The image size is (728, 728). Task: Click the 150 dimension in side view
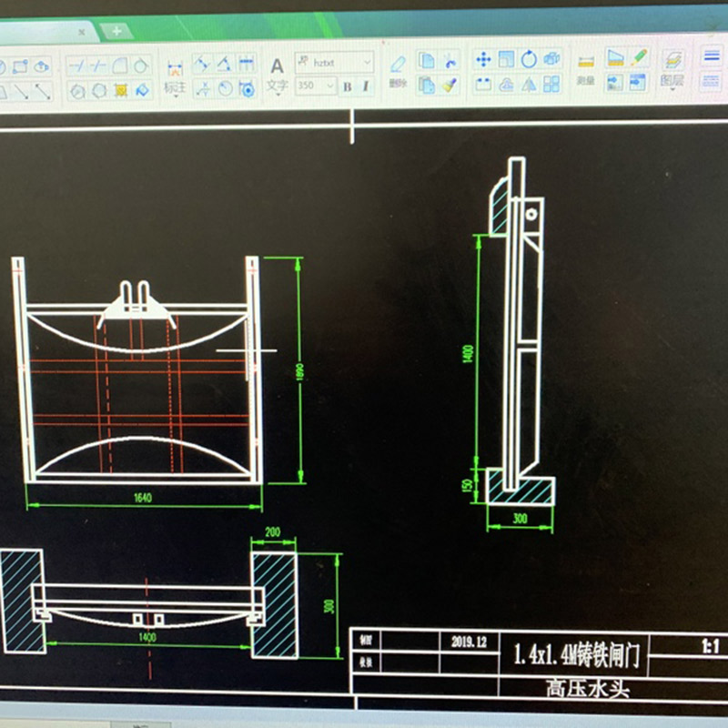point(468,485)
